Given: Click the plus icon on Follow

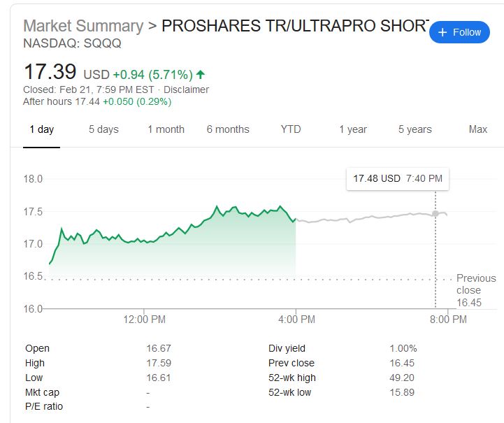Looking at the screenshot, I should pyautogui.click(x=442, y=32).
